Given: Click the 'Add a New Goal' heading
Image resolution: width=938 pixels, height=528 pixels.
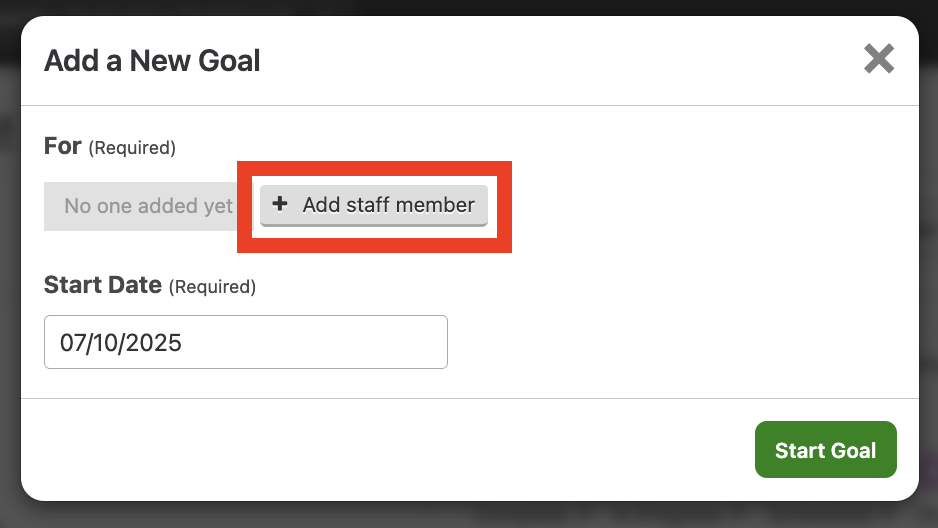Looking at the screenshot, I should coord(152,60).
